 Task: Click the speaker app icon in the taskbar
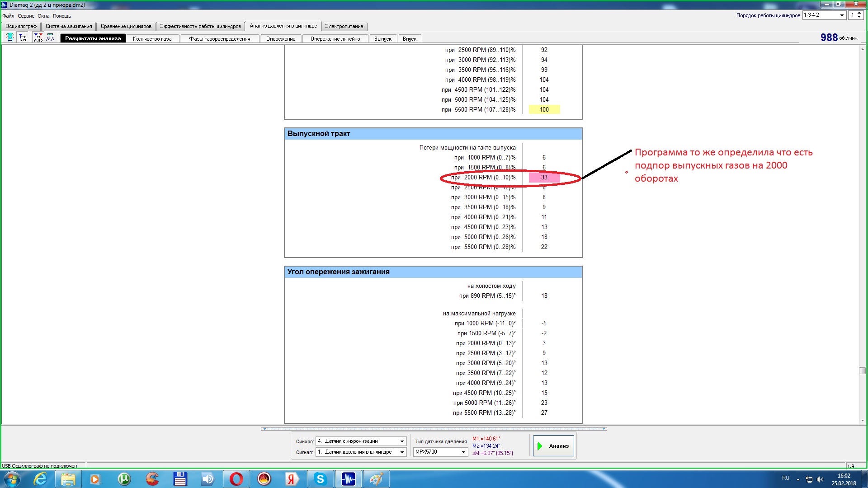tap(208, 479)
